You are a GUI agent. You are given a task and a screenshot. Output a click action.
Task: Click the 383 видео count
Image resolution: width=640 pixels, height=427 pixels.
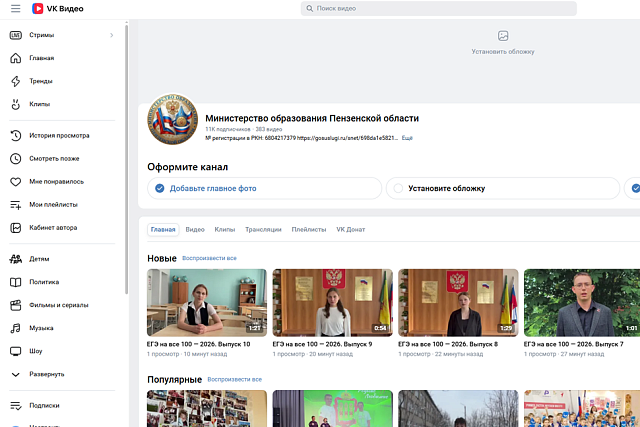coord(269,129)
